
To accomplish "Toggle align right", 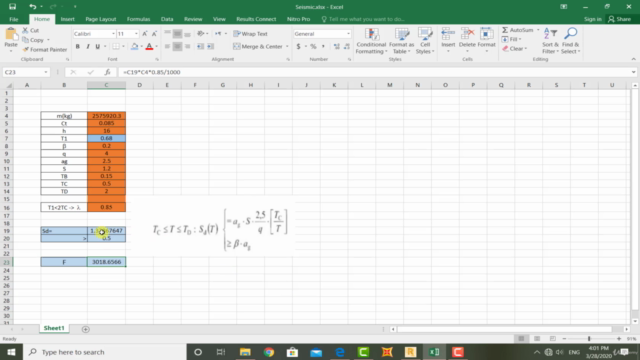I will point(187,47).
